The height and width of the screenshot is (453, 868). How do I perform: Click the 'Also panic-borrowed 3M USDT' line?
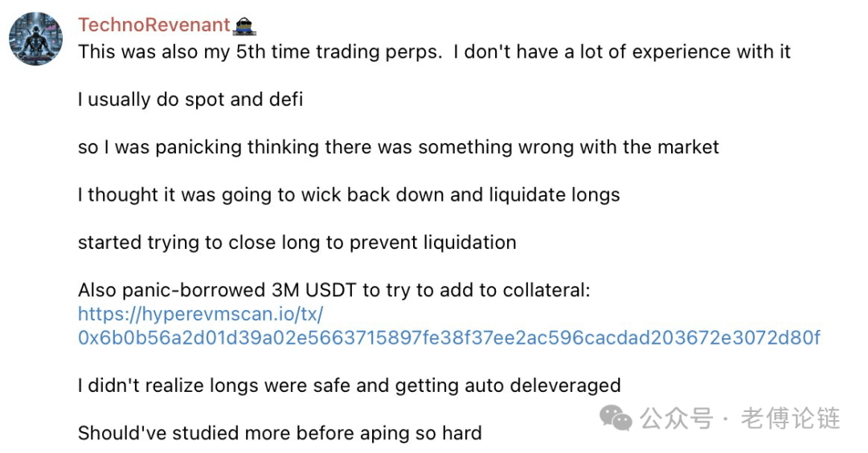coord(334,291)
